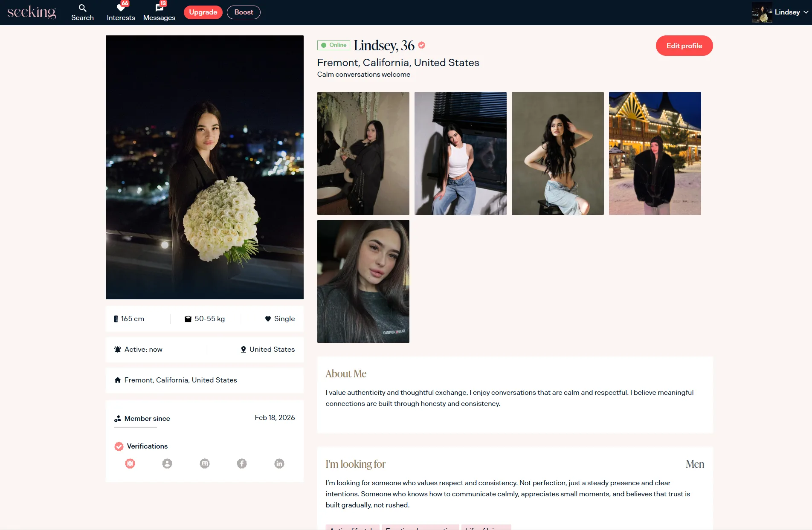Click the Boost button

(x=244, y=12)
